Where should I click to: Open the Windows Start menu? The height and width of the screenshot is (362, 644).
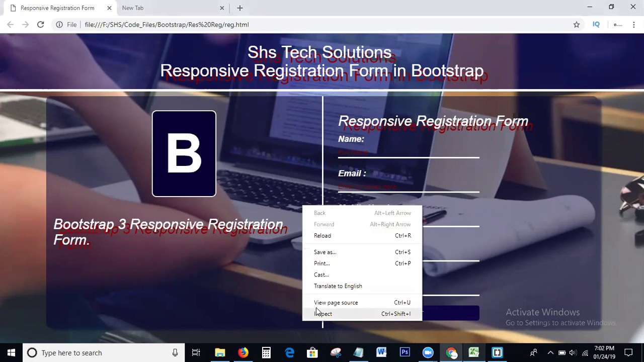pos(11,352)
